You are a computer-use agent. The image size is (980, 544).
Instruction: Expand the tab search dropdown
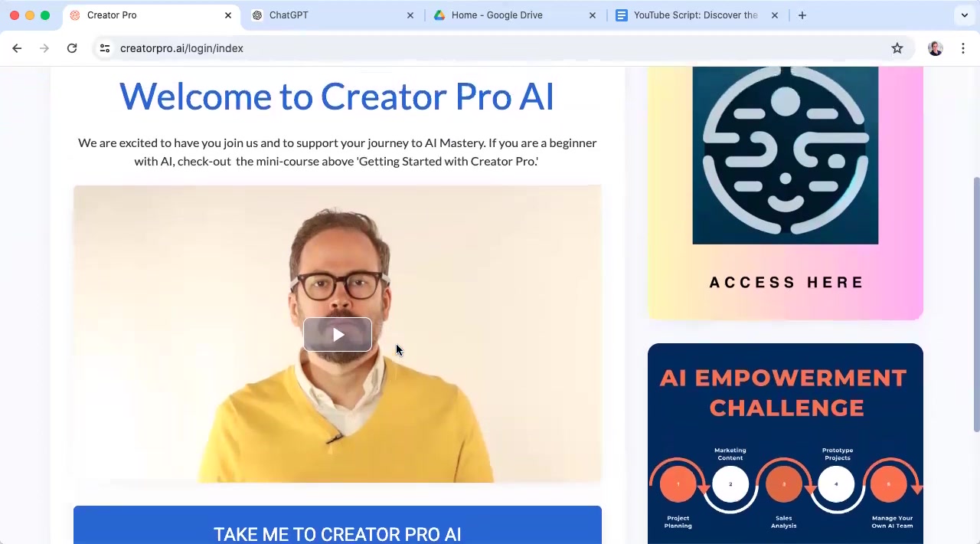(964, 15)
